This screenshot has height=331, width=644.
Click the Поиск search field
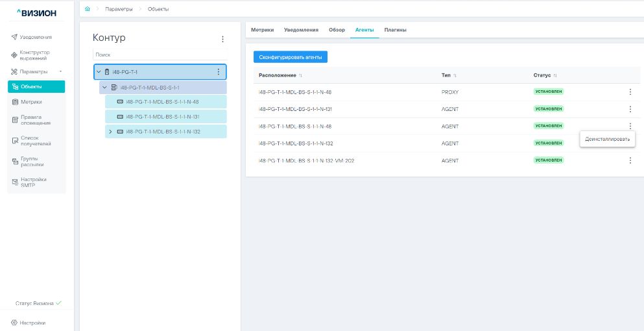click(159, 55)
